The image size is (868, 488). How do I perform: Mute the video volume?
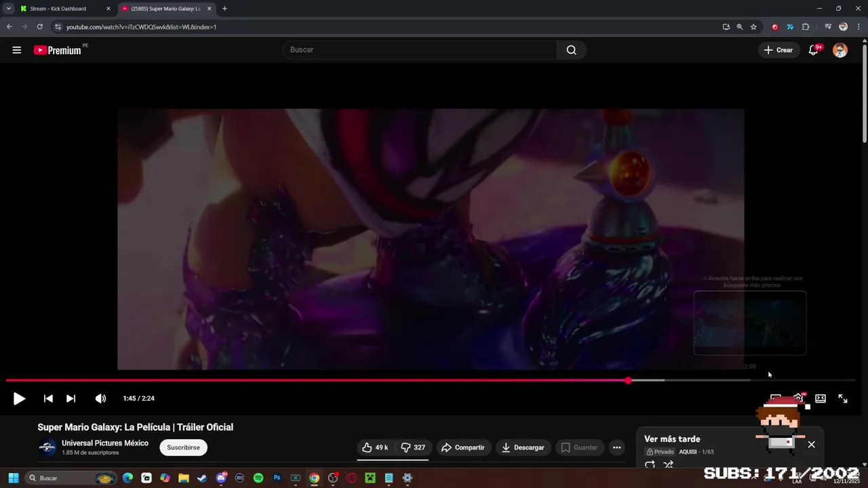point(100,399)
